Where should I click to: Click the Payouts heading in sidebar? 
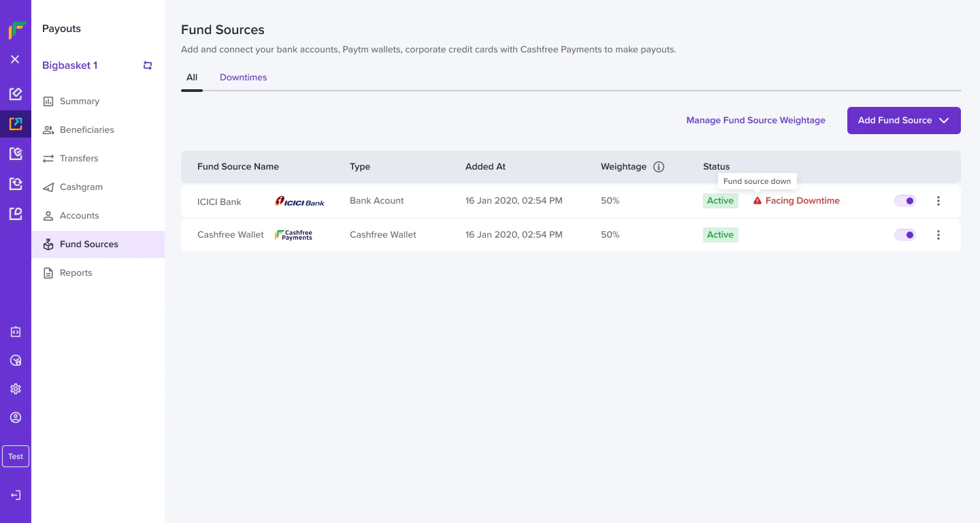[61, 29]
